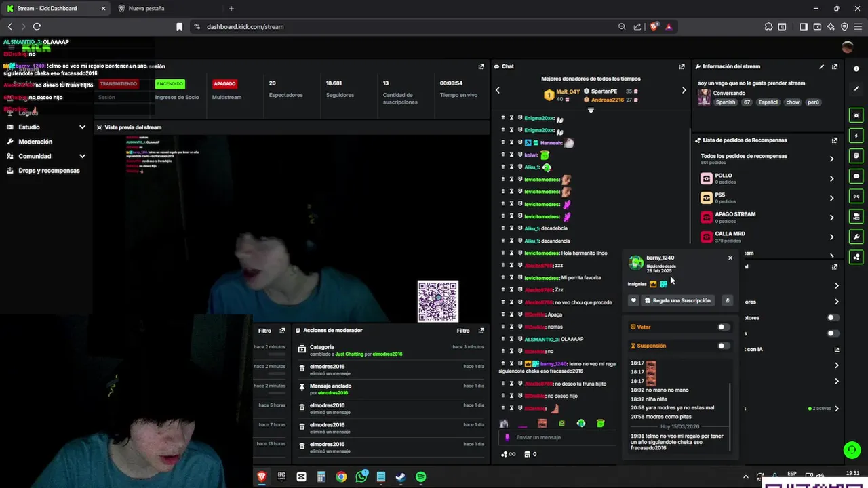
Task: Open the green support headset button
Action: tap(852, 450)
